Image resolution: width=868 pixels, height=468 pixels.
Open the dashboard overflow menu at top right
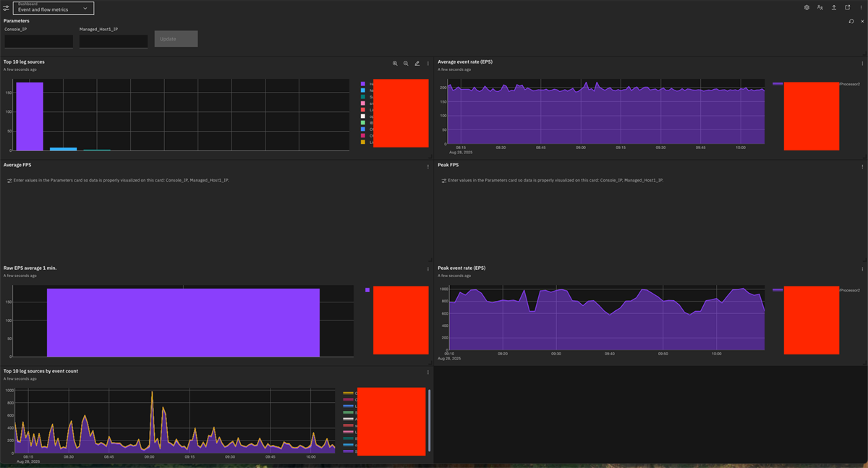[861, 8]
